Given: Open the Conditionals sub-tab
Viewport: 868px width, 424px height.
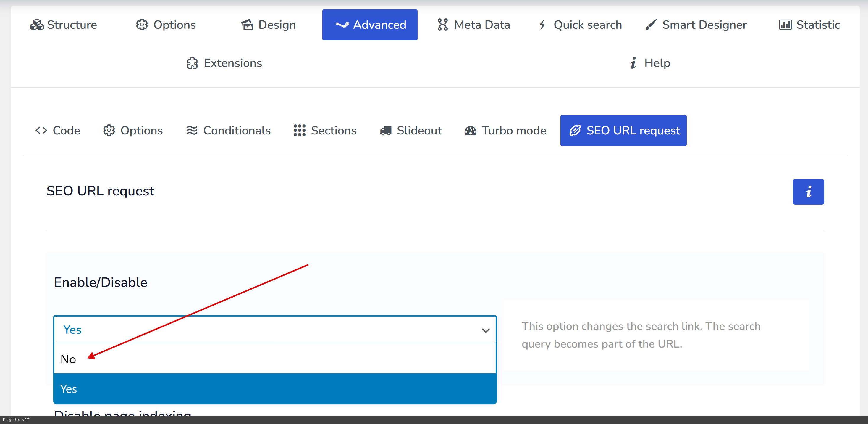Looking at the screenshot, I should [228, 131].
